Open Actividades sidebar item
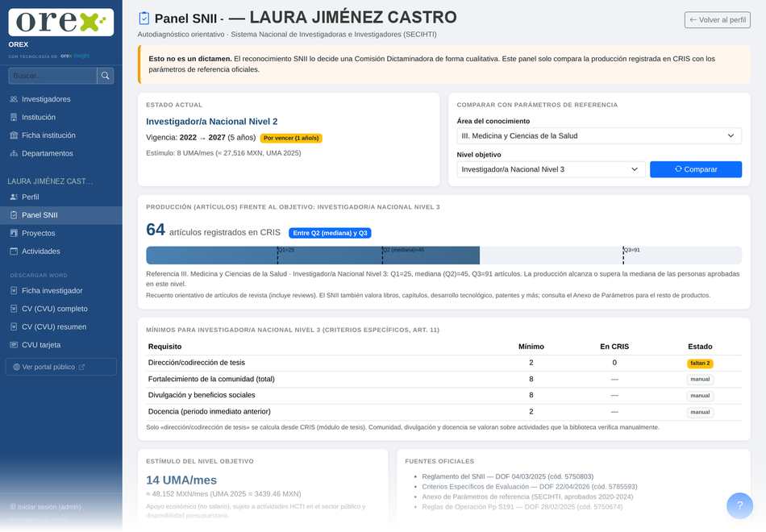The width and height of the screenshot is (766, 532). pos(61,251)
